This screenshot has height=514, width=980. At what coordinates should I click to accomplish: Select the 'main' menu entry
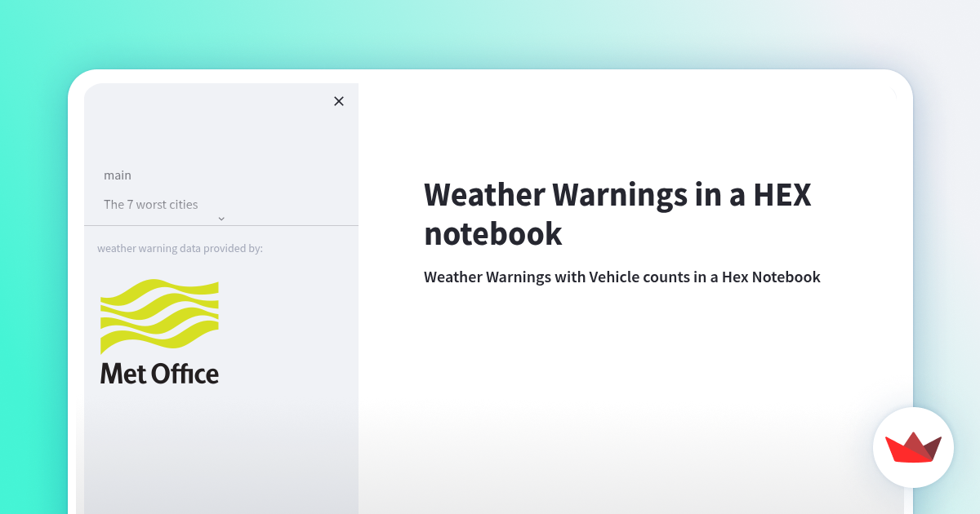(118, 175)
